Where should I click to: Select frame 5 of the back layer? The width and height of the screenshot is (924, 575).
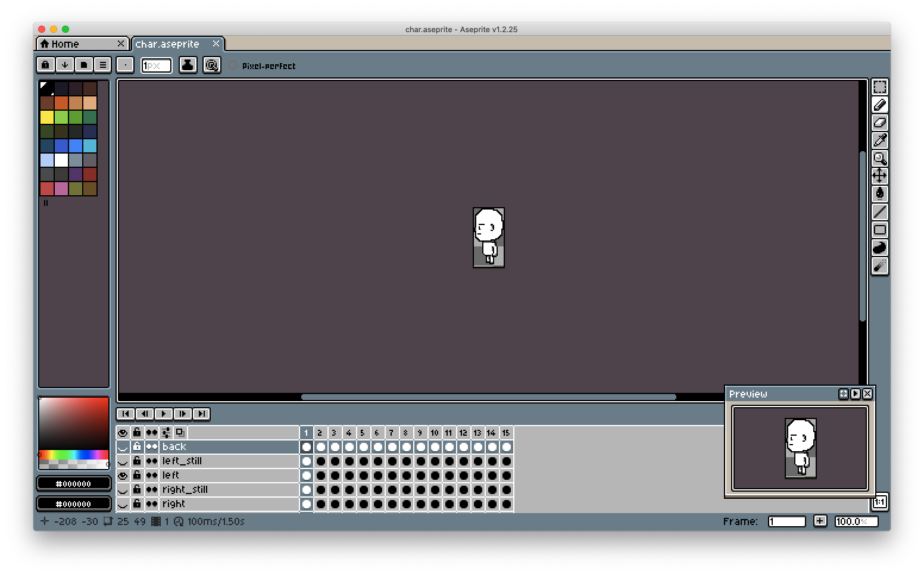tap(363, 446)
